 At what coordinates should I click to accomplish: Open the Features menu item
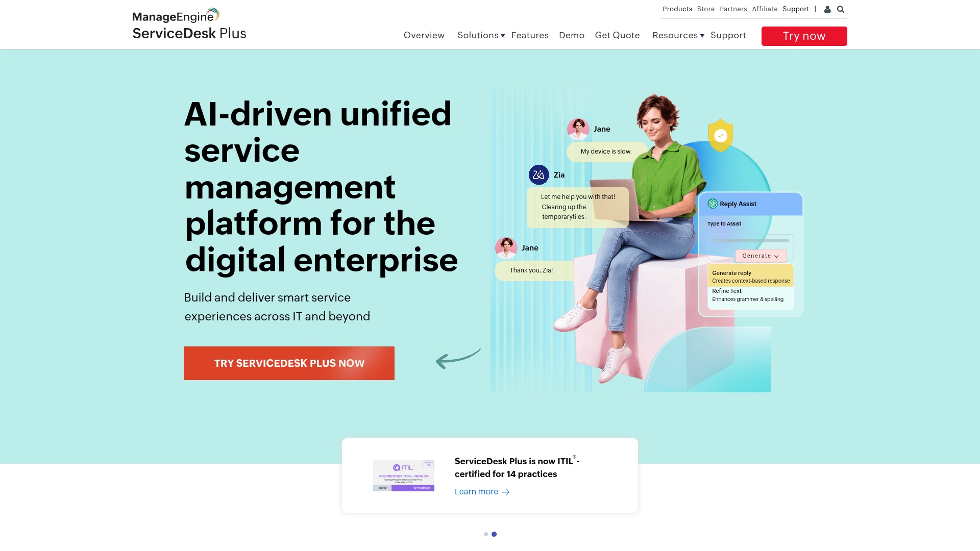point(530,35)
